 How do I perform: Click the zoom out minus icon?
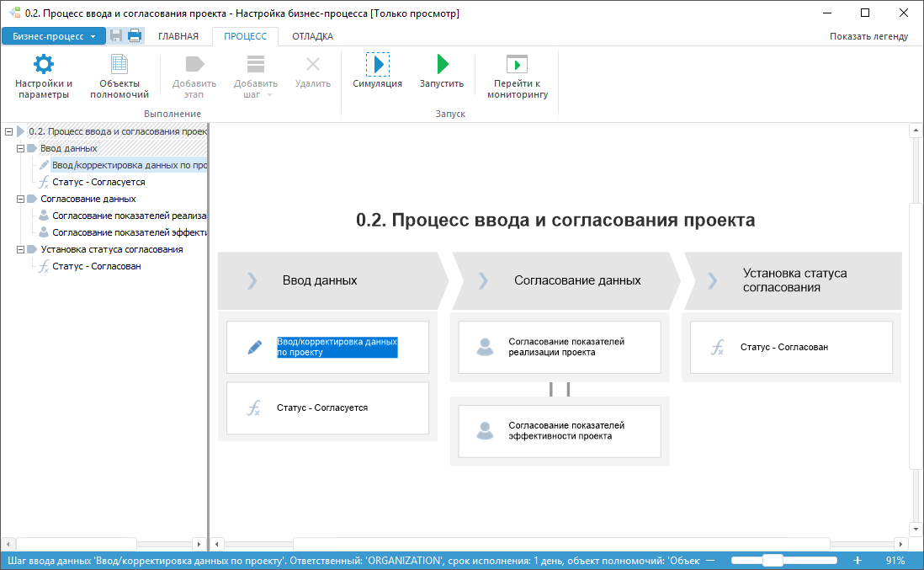pyautogui.click(x=710, y=561)
